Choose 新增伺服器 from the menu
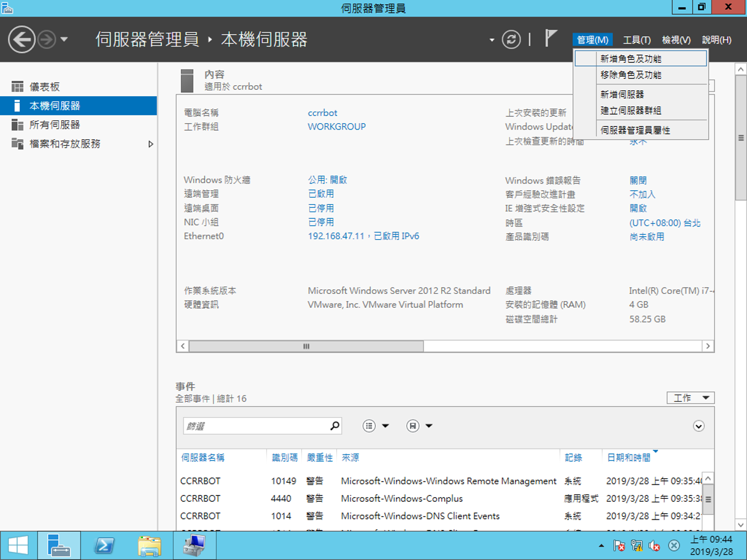Image resolution: width=747 pixels, height=560 pixels. (641, 94)
